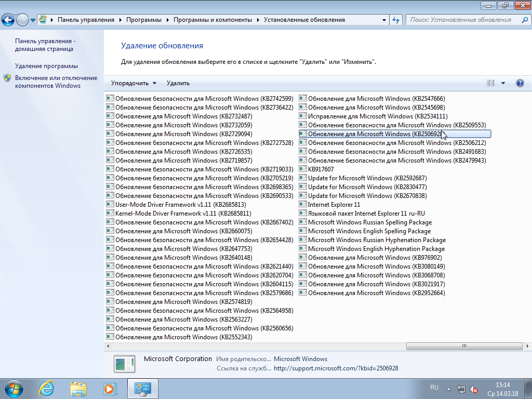Select update icon for KB2621440
This screenshot has width=532, height=399.
[x=110, y=266]
